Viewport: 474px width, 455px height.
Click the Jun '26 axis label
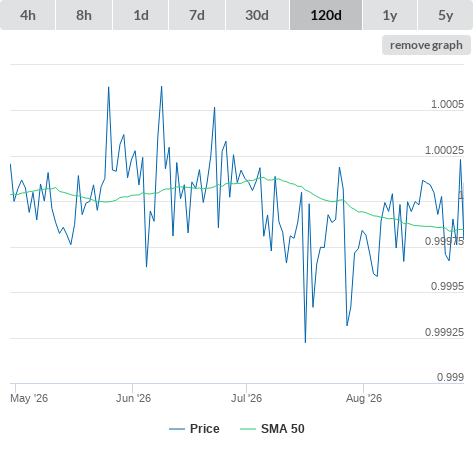(133, 398)
